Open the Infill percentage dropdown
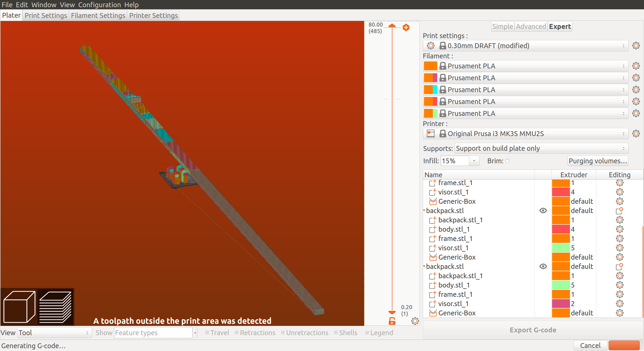644x351 pixels. click(x=474, y=161)
